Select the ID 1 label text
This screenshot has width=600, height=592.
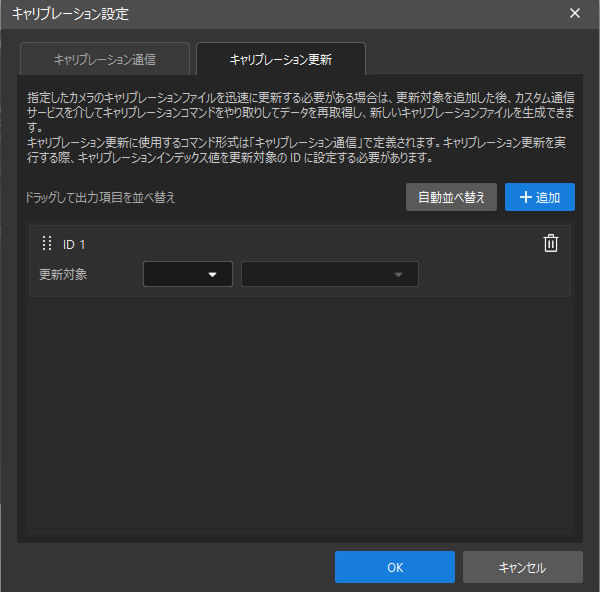point(74,245)
